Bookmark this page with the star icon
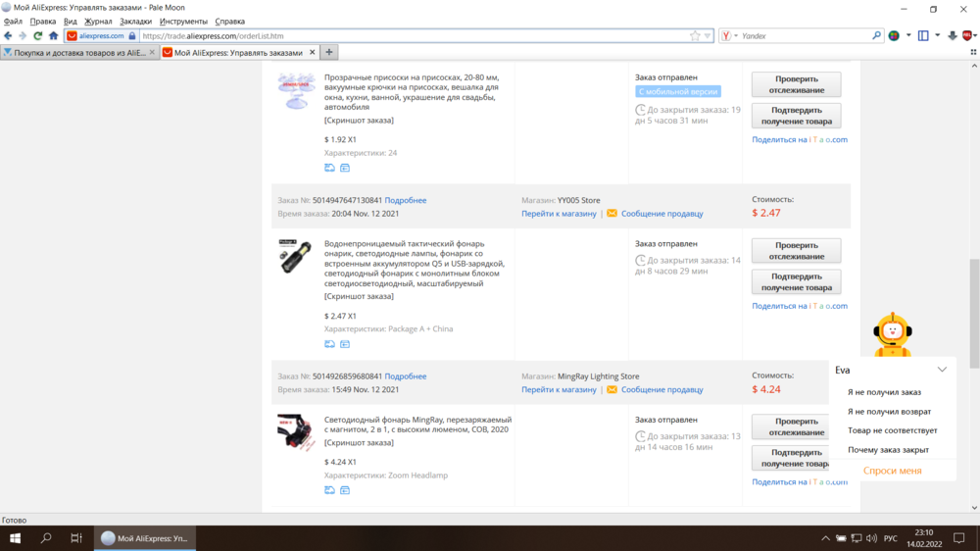980x551 pixels. [695, 35]
